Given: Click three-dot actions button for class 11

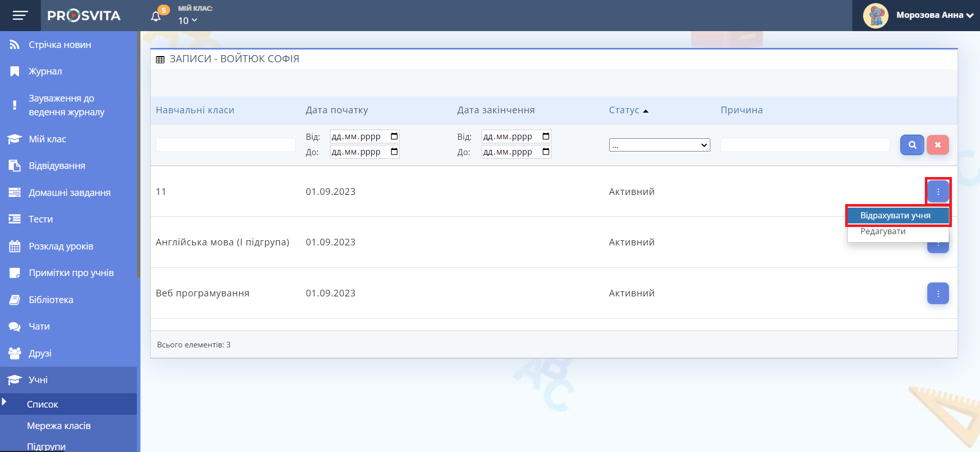Looking at the screenshot, I should 938,192.
